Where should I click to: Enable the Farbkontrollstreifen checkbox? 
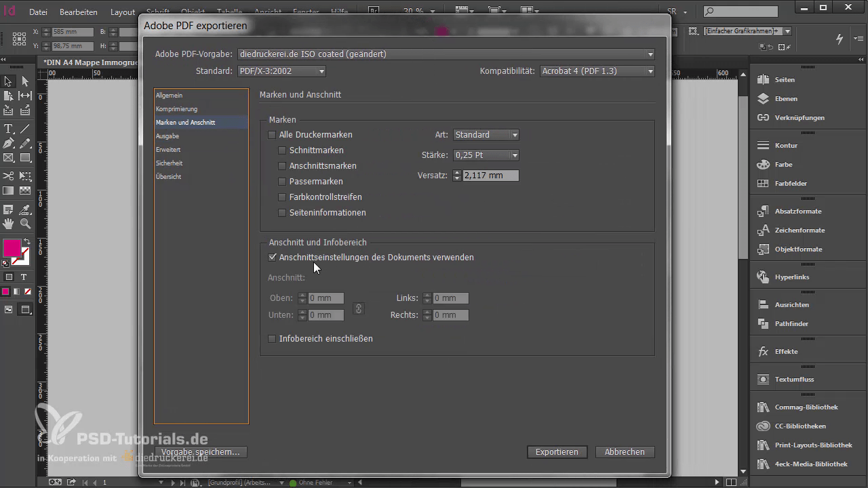[x=283, y=197]
